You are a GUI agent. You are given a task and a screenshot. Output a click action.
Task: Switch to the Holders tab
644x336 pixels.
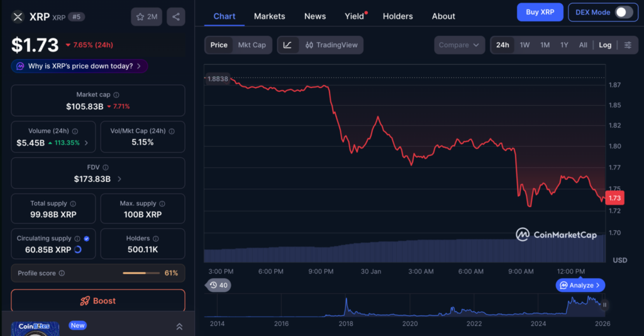tap(397, 16)
